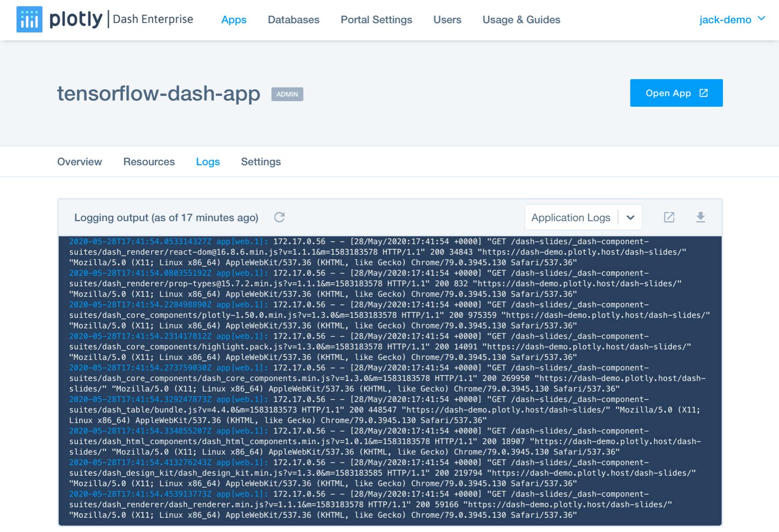
Task: Open Usage & Guides
Action: click(x=521, y=20)
